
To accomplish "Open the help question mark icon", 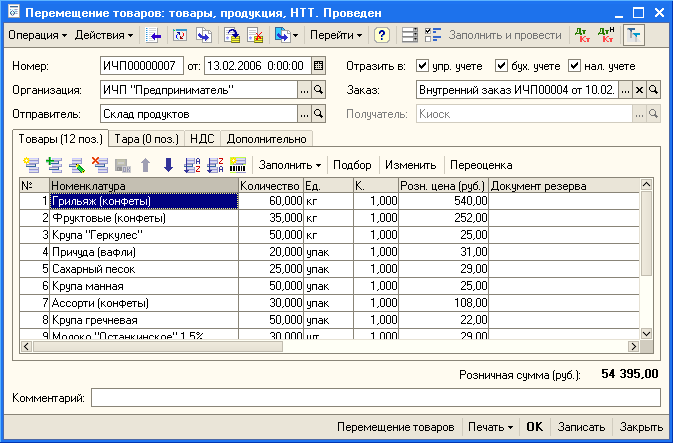I will pos(381,35).
